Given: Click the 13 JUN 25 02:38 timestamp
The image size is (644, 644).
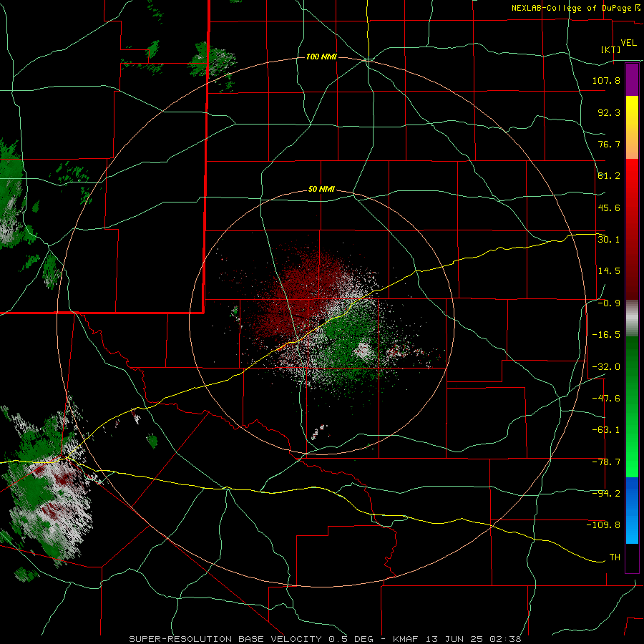Looking at the screenshot, I should coord(475,639).
